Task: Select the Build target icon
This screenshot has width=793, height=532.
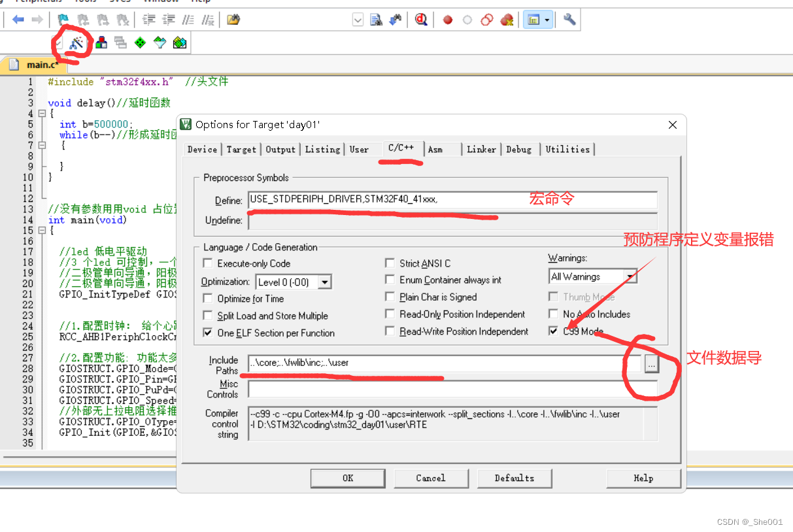Action: coord(101,42)
